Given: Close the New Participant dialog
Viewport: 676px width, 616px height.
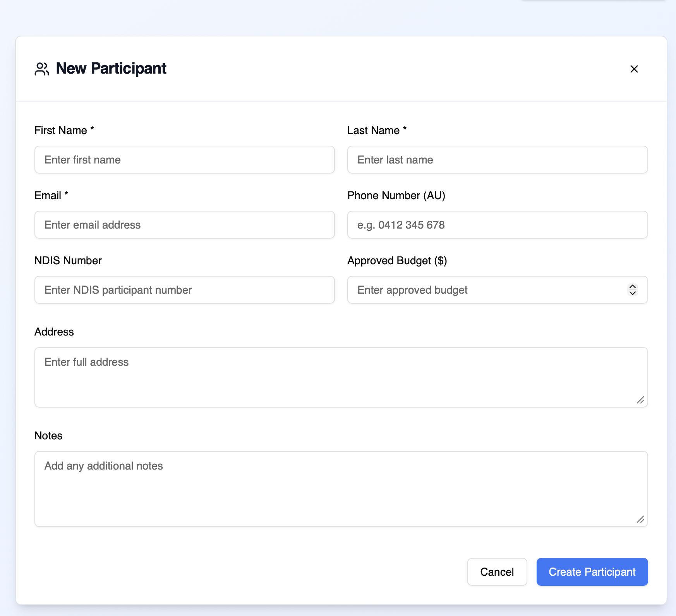Looking at the screenshot, I should pos(634,69).
